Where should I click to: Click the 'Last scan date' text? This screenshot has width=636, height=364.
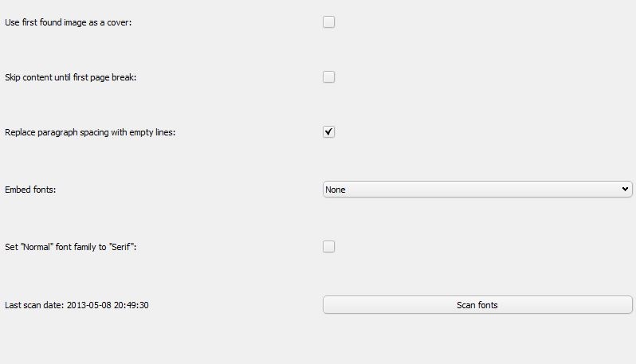point(77,305)
